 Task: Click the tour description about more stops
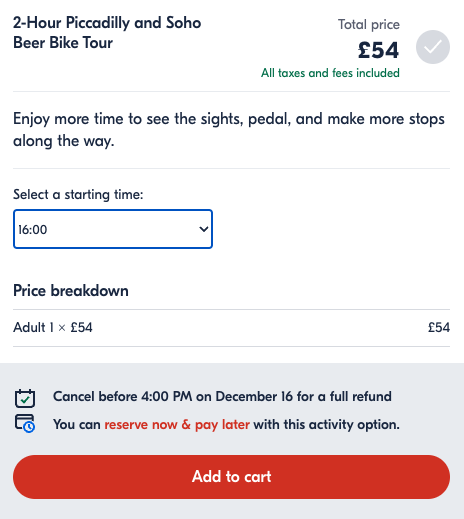229,130
